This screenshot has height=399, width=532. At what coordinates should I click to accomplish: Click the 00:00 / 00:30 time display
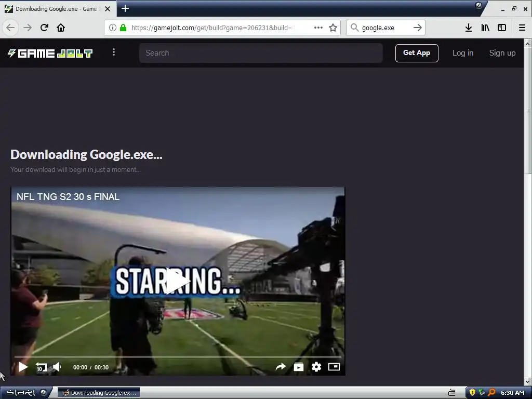click(x=91, y=367)
